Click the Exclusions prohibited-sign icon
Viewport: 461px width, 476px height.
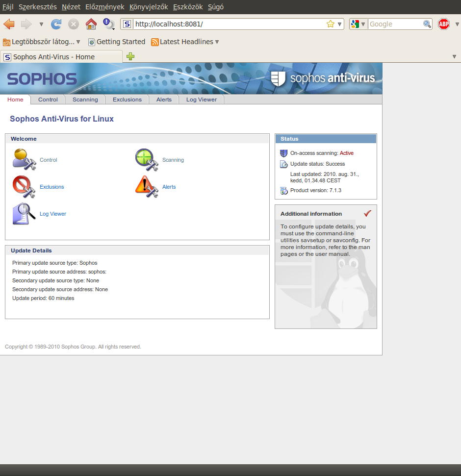(24, 186)
